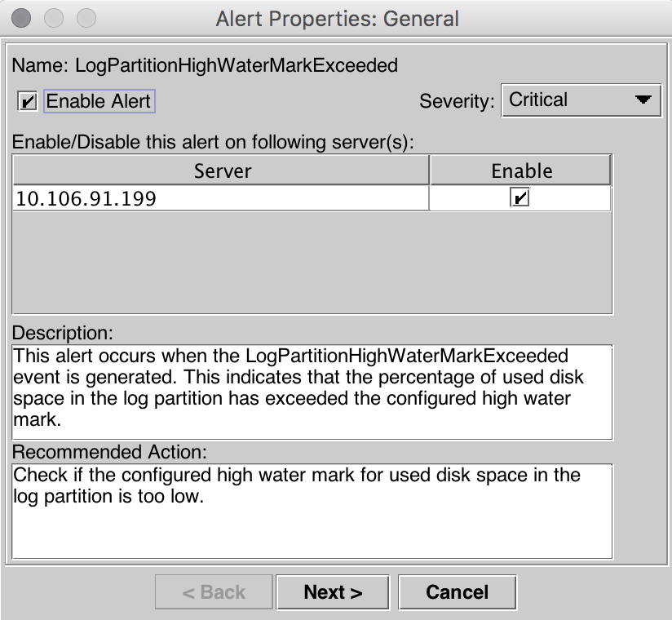Open the Severity dropdown menu
The width and height of the screenshot is (672, 620).
pos(579,100)
